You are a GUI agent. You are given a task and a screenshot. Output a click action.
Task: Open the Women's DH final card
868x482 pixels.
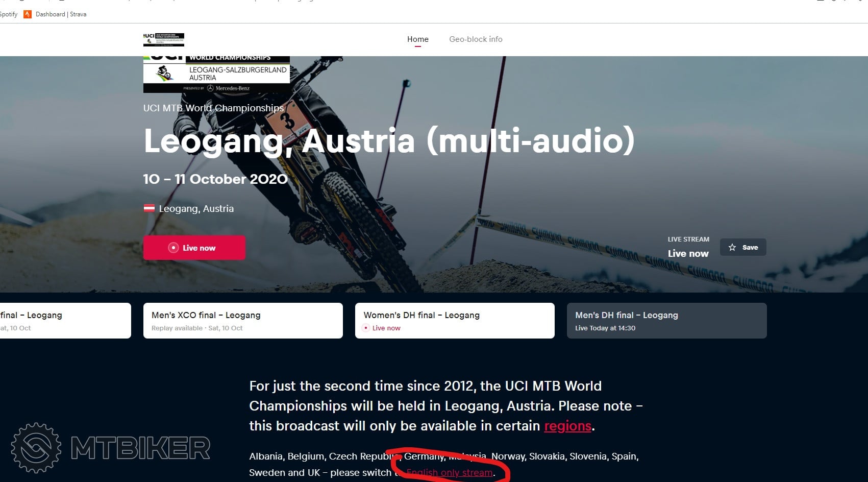pos(454,321)
